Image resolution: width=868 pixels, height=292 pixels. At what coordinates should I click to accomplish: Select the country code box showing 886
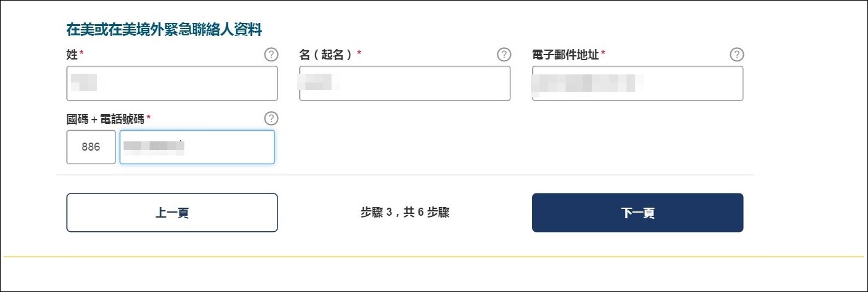pos(91,147)
